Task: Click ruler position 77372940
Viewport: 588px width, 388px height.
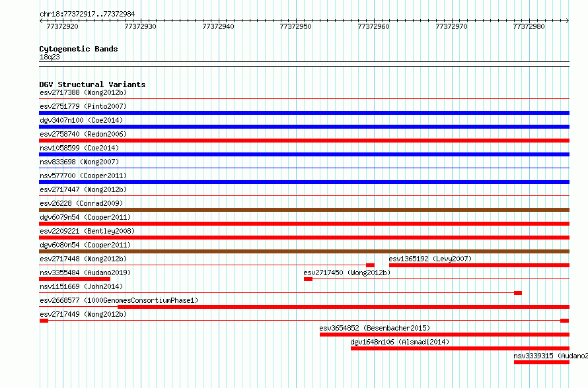Action: [x=218, y=26]
